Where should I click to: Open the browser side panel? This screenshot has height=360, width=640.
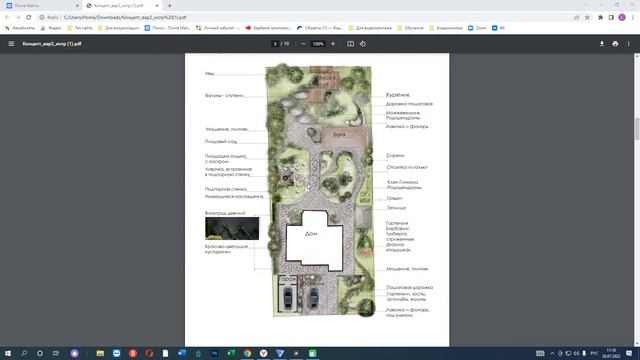pos(611,17)
